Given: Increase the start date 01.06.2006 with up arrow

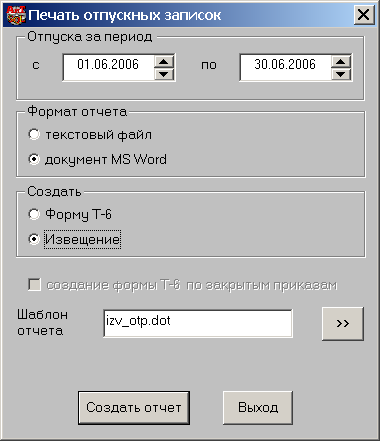Looking at the screenshot, I should point(164,62).
